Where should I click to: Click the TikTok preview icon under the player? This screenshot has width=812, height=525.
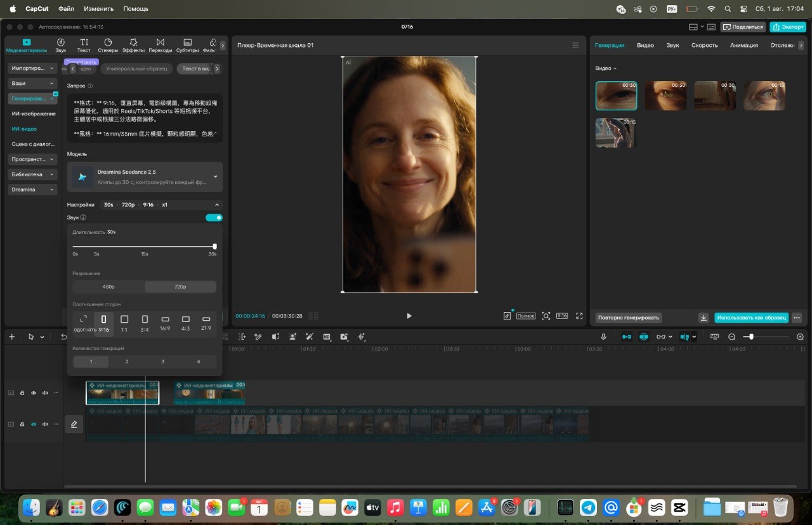tap(507, 316)
